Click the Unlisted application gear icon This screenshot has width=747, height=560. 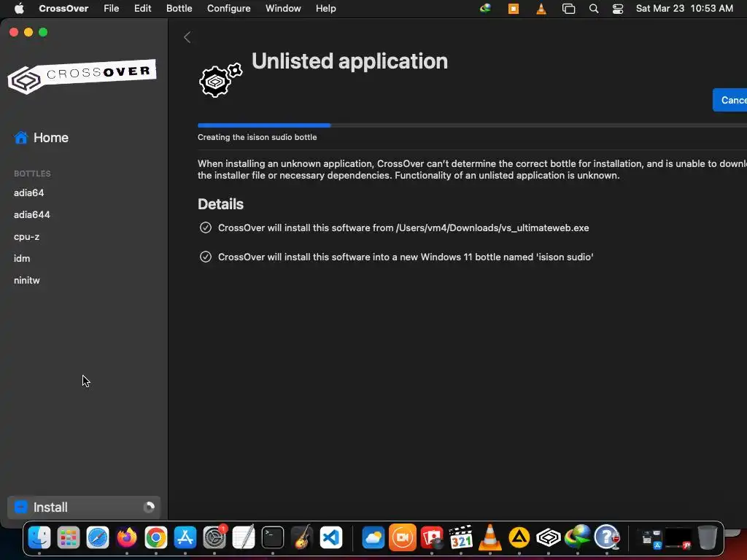click(220, 80)
